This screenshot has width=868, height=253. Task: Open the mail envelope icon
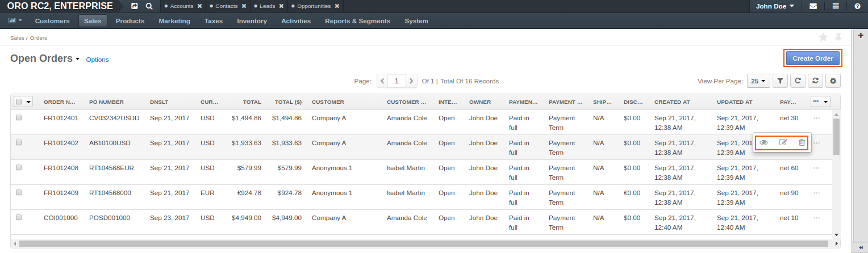pos(813,6)
